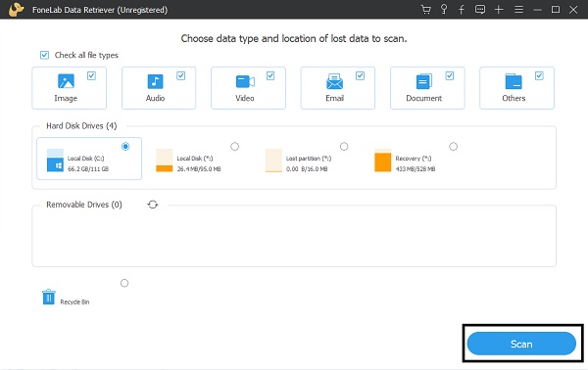Click the FoneLab app logo
Image resolution: width=588 pixels, height=370 pixels.
[16, 10]
